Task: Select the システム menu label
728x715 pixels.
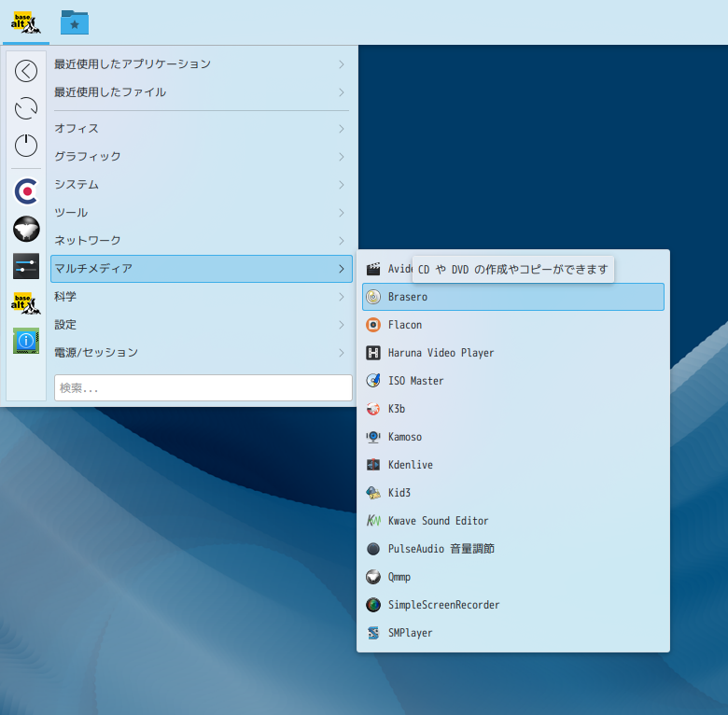Action: click(77, 185)
